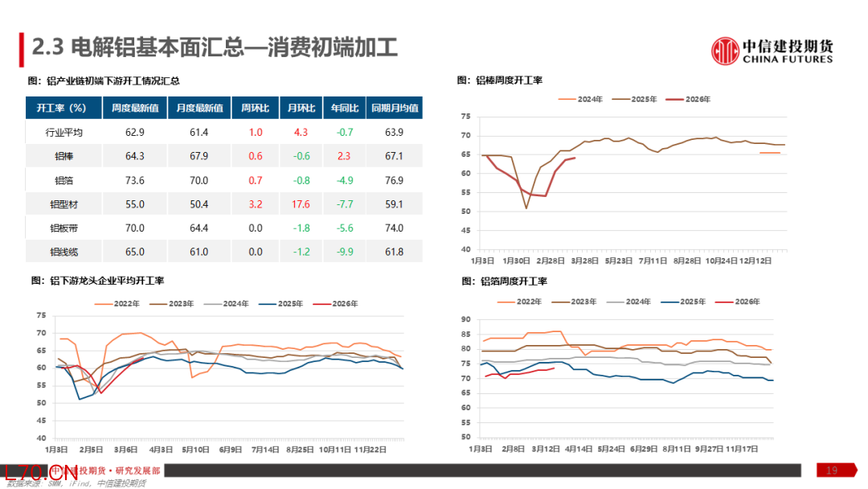868x489 pixels.
Task: Click the page number 19 badge
Action: coord(832,470)
